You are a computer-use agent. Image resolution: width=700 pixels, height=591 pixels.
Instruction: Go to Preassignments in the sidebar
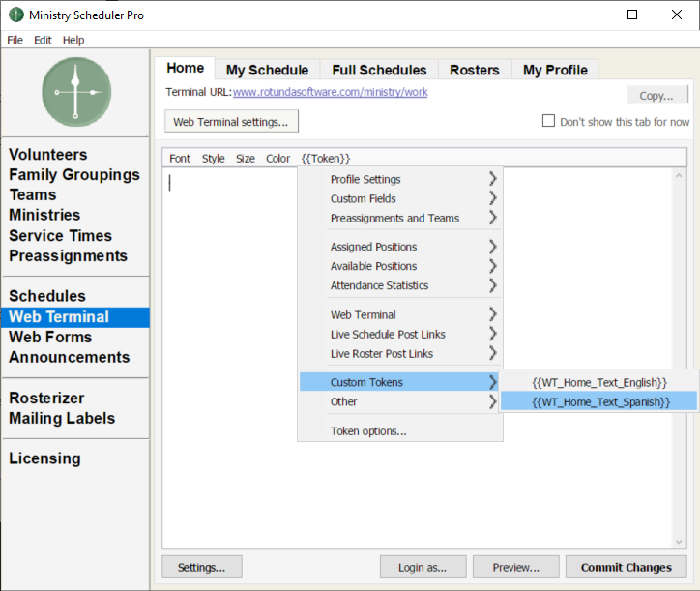(68, 256)
